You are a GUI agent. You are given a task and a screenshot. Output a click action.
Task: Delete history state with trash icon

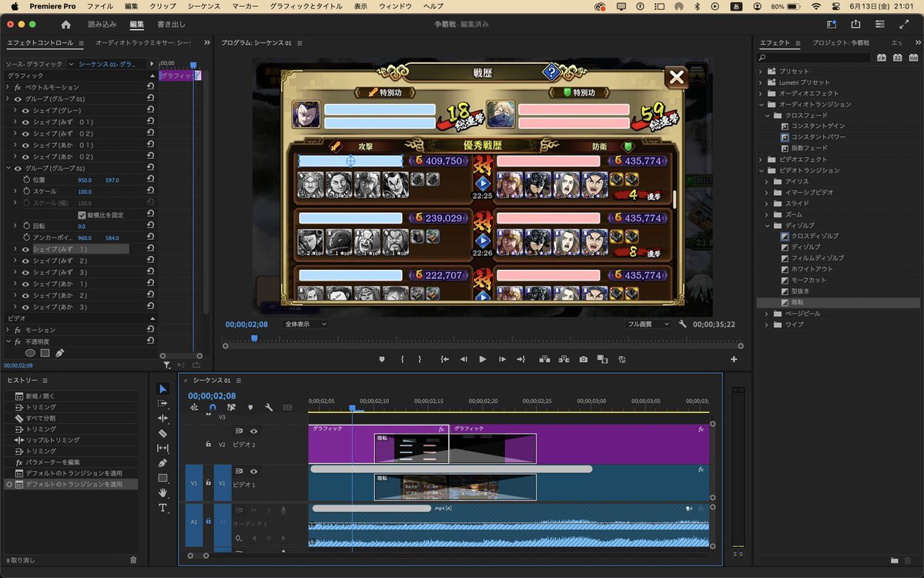(133, 560)
